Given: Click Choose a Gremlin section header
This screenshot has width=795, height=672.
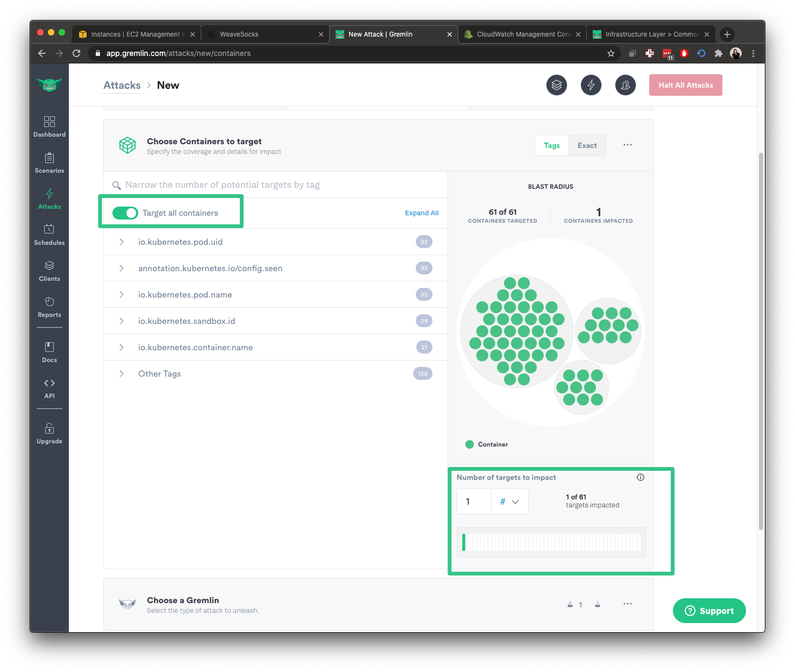Looking at the screenshot, I should coord(379,604).
